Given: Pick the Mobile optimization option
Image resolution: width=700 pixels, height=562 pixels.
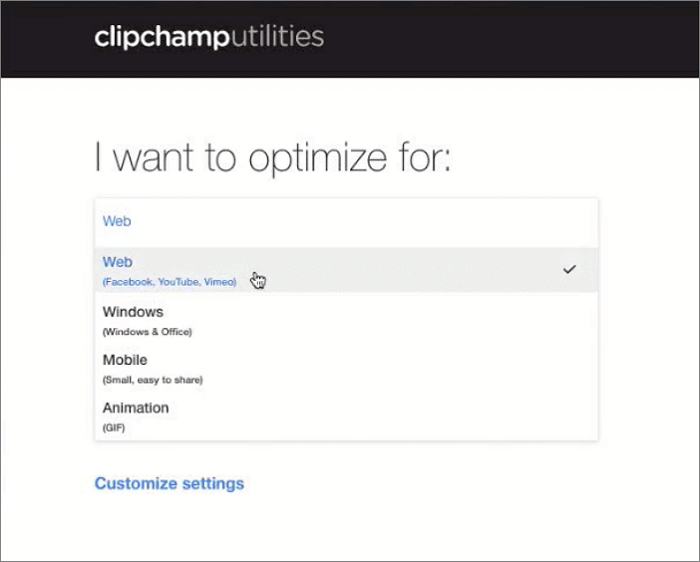Looking at the screenshot, I should pos(125,360).
